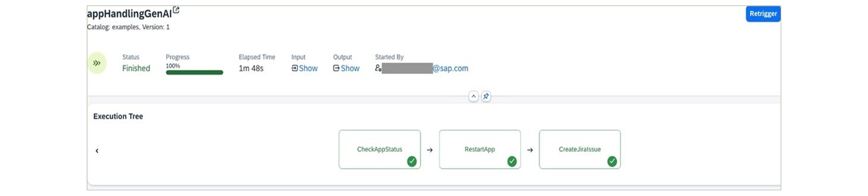The image size is (868, 196).
Task: Select the CreateJiraIssue step node
Action: point(580,149)
